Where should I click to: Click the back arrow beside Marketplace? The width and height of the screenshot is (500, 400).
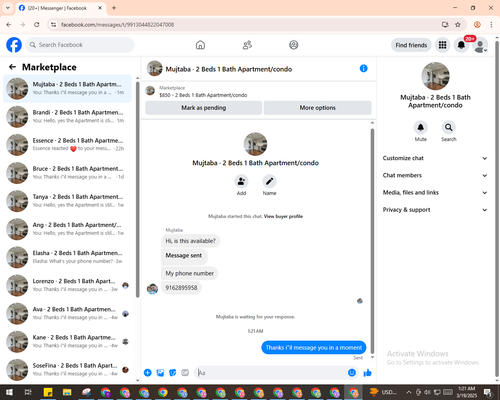12,67
